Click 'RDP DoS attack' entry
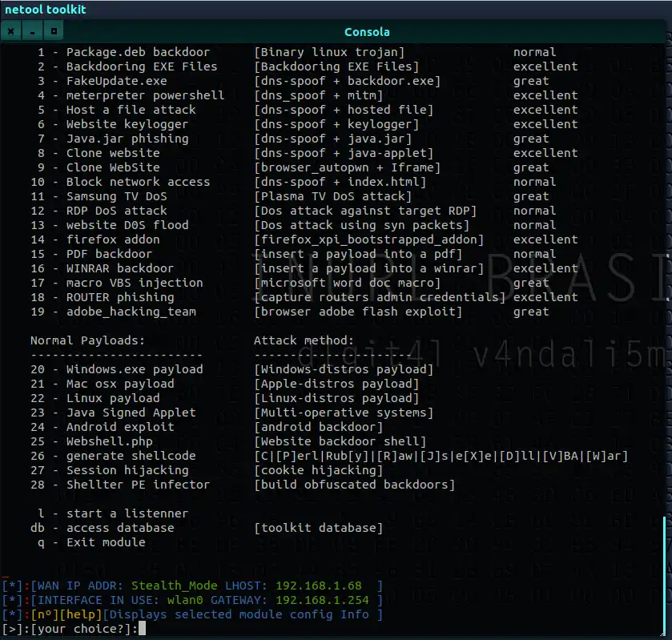 tap(117, 211)
